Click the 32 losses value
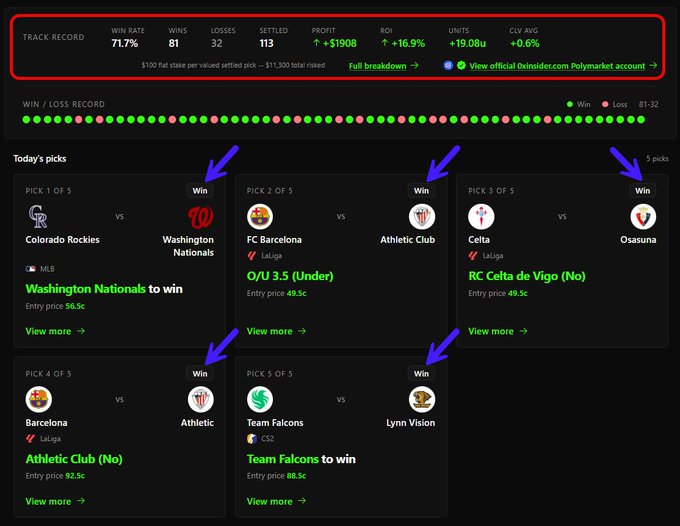680x526 pixels. [217, 43]
